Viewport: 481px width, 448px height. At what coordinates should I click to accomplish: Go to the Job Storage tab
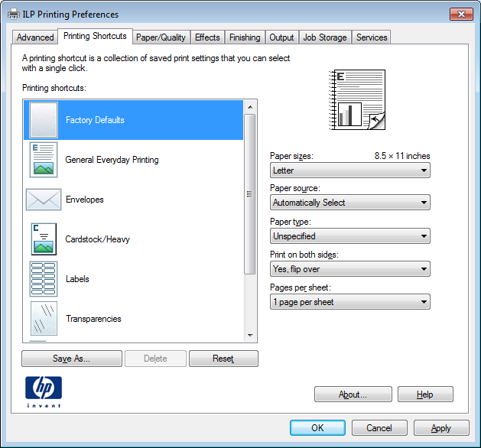click(324, 37)
